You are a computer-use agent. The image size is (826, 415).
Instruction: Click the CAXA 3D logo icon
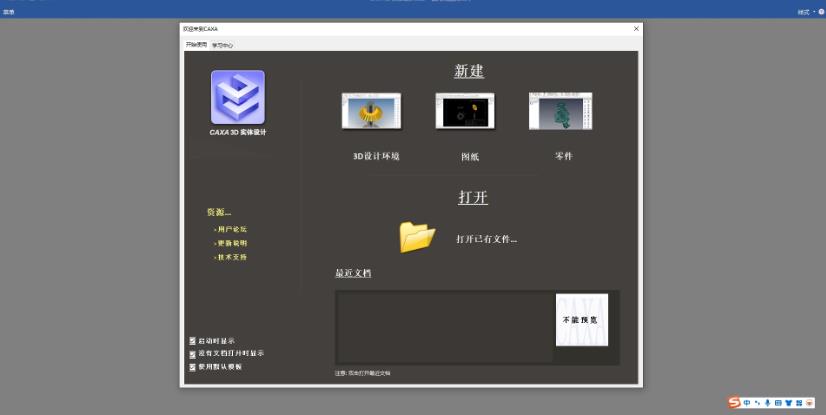pos(237,97)
